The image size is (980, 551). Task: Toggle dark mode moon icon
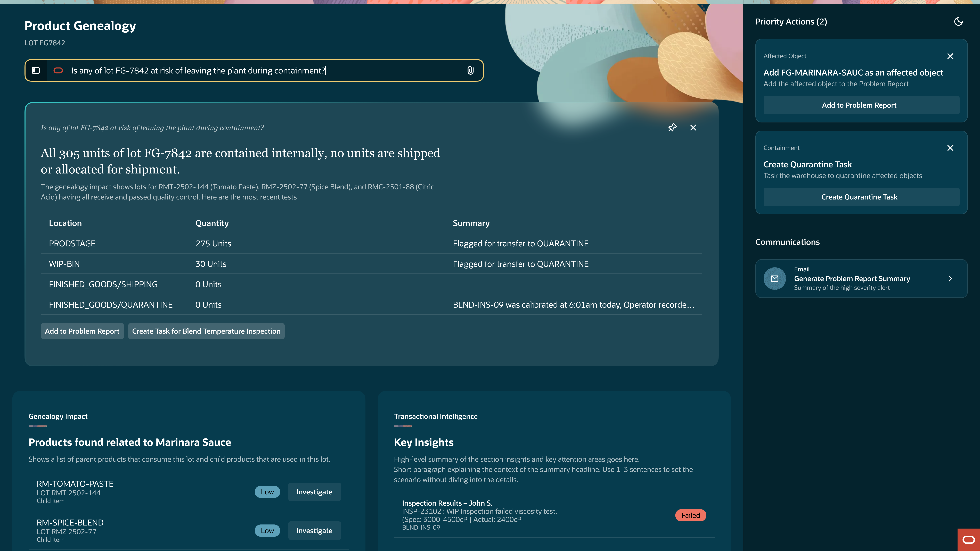tap(958, 22)
